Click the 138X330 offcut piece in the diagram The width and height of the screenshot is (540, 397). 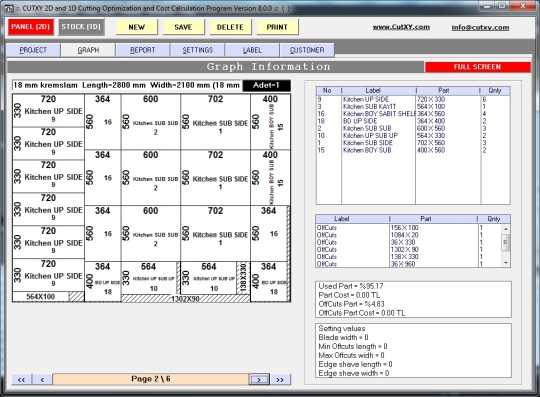point(243,278)
